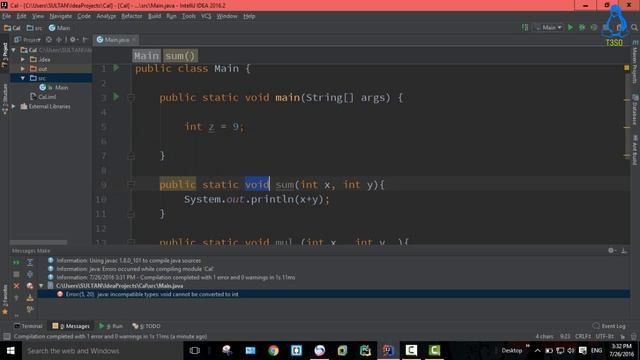The image size is (640, 360).
Task: Open Project panel settings gear
Action: (73, 40)
